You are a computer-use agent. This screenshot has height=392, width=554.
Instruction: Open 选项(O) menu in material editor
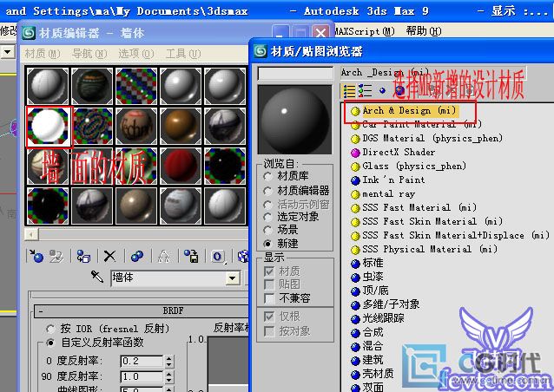click(x=136, y=54)
